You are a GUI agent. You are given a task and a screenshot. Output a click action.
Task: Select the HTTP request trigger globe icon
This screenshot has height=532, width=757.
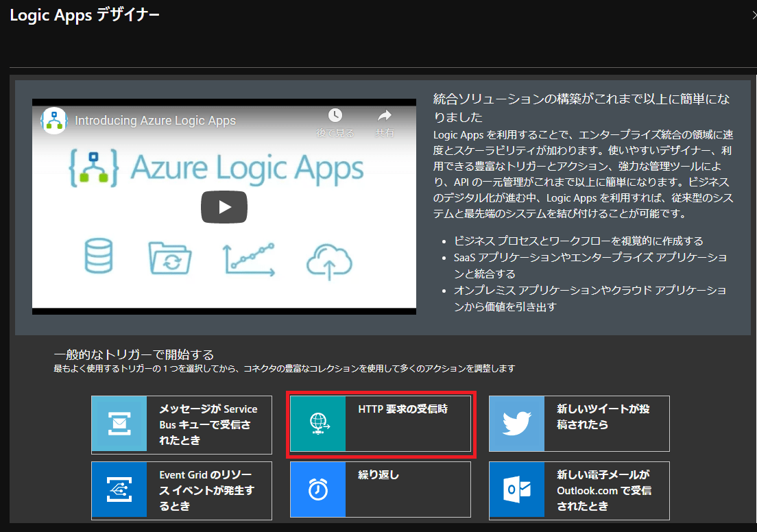click(x=318, y=424)
